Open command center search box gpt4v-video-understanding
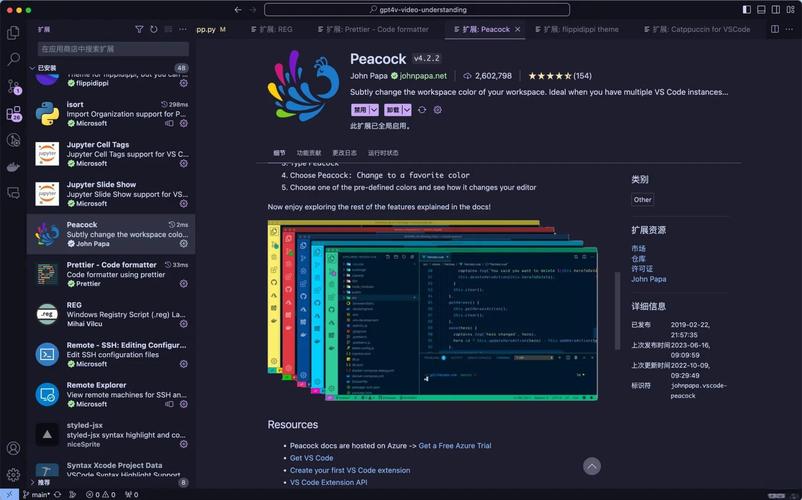802x500 pixels. 417,10
